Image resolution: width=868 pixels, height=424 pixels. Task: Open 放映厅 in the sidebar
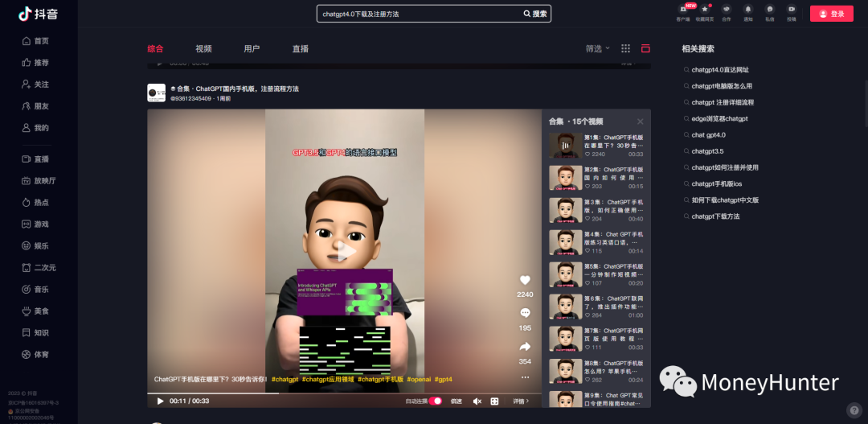pyautogui.click(x=39, y=181)
